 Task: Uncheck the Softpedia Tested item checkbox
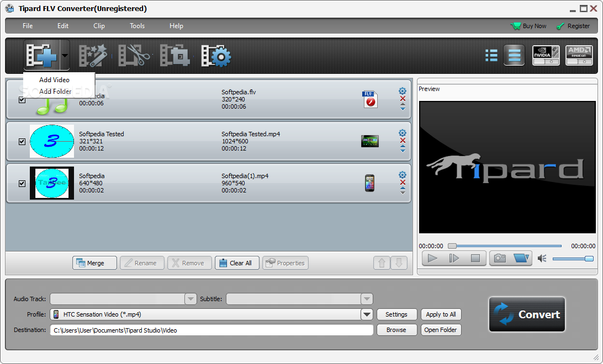[22, 142]
